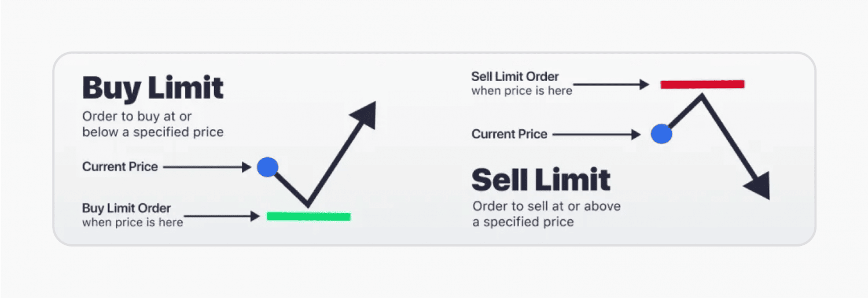Click the Current Price label above the Sell Limit heading
The image size is (868, 298).
click(x=509, y=134)
